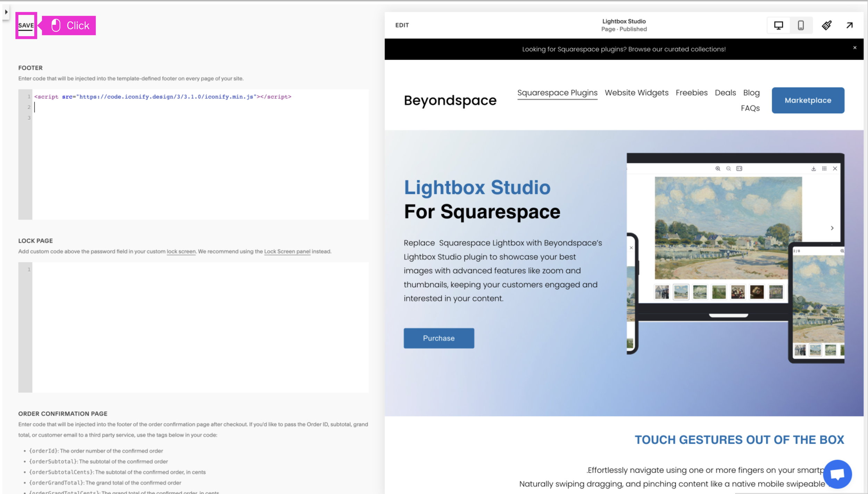Follow the 'lock screen' link

point(181,252)
